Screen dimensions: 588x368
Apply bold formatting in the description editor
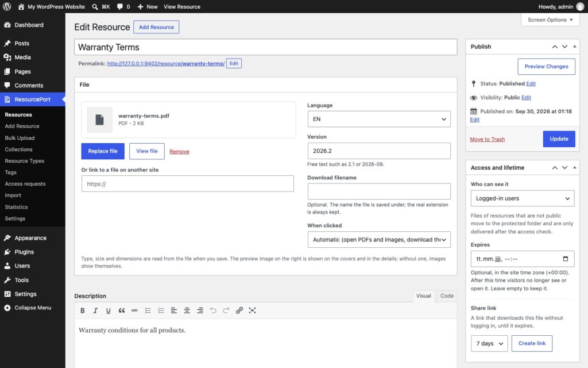click(x=83, y=310)
